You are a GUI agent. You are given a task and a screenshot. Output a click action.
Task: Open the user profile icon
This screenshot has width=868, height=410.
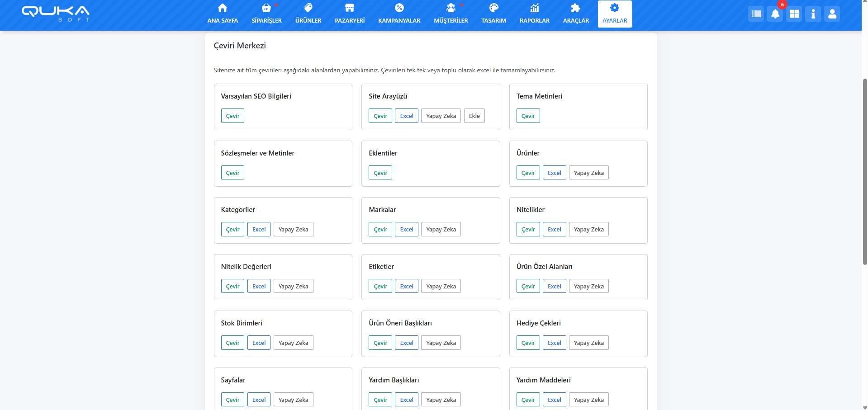pyautogui.click(x=832, y=14)
